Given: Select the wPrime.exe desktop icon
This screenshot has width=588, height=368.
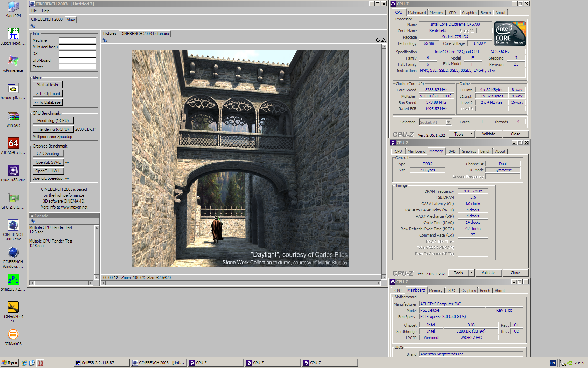Looking at the screenshot, I should (13, 64).
